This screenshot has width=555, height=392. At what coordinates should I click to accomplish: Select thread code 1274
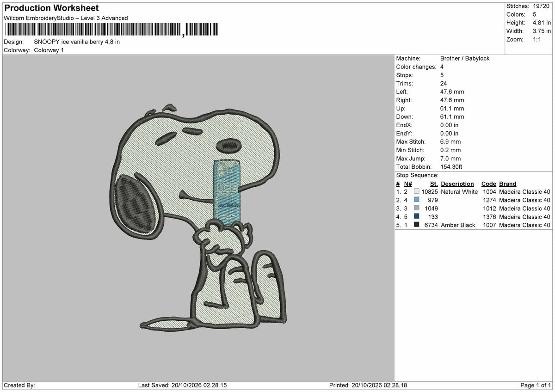489,200
